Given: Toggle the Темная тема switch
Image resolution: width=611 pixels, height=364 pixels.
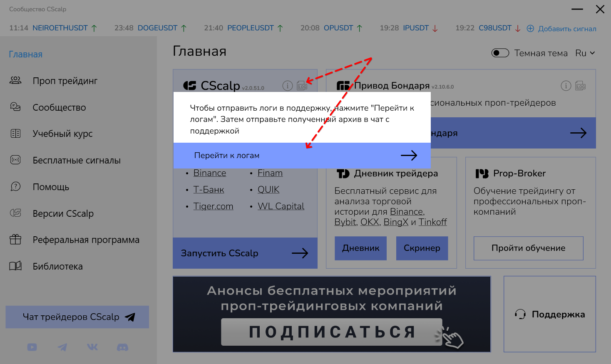Looking at the screenshot, I should pos(500,53).
